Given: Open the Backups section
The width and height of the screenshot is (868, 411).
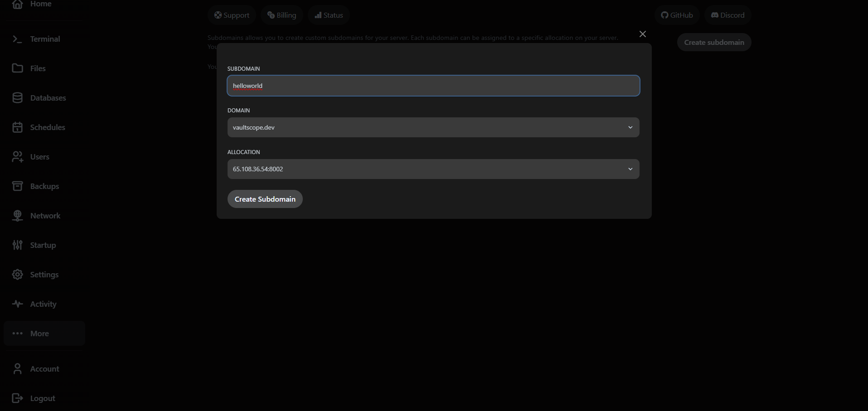Looking at the screenshot, I should click(x=44, y=186).
